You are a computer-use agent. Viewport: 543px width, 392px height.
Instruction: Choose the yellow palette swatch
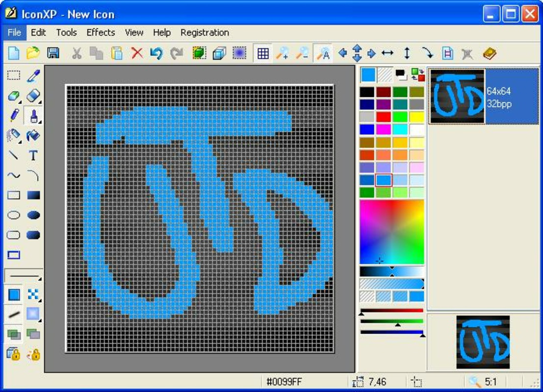tap(416, 117)
